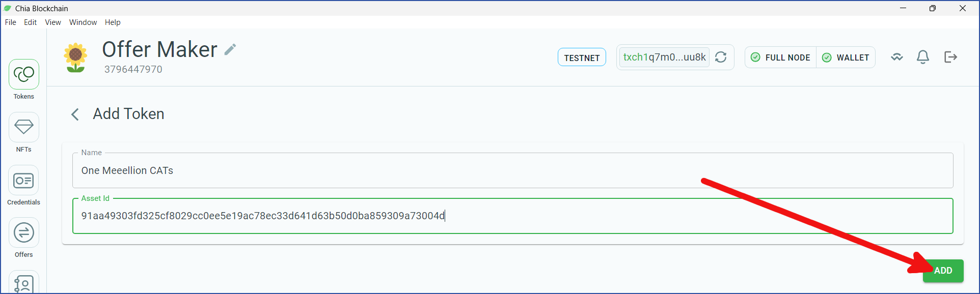Image resolution: width=980 pixels, height=294 pixels.
Task: Click the FULL NODE status button
Action: [x=781, y=57]
